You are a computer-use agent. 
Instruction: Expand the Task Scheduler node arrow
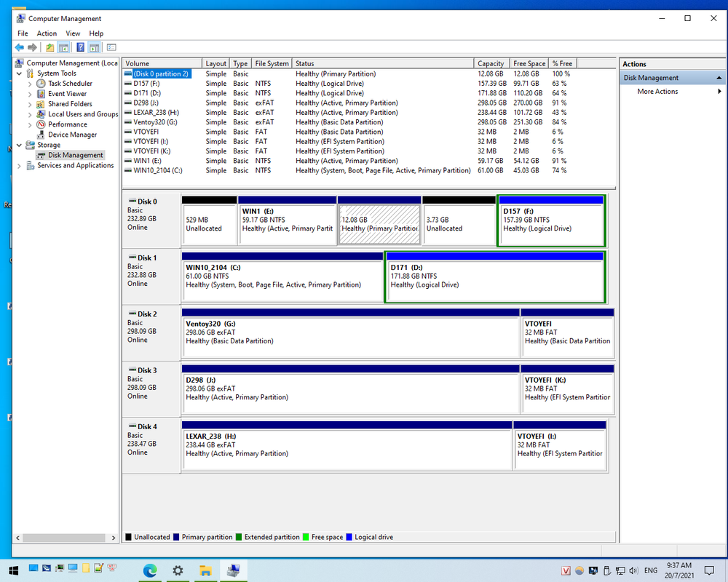[30, 84]
